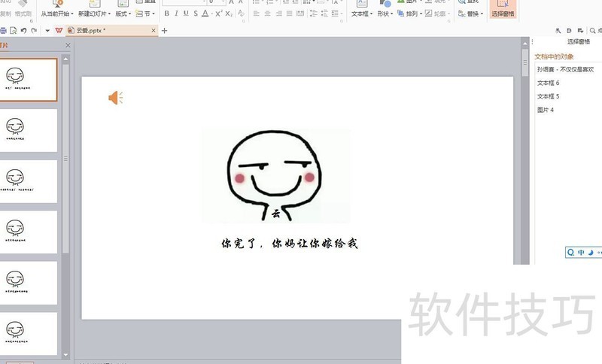Click the new tab plus icon
602x364 pixels.
(x=165, y=31)
